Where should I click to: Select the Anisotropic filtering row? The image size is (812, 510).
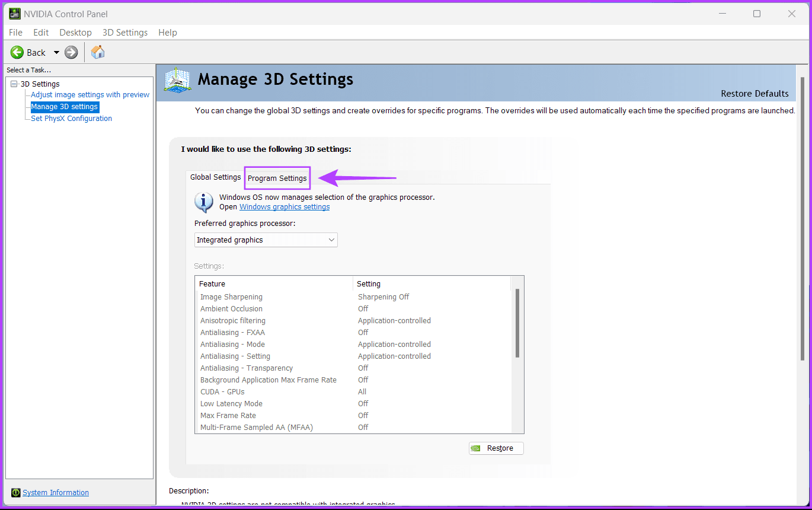[353, 321]
